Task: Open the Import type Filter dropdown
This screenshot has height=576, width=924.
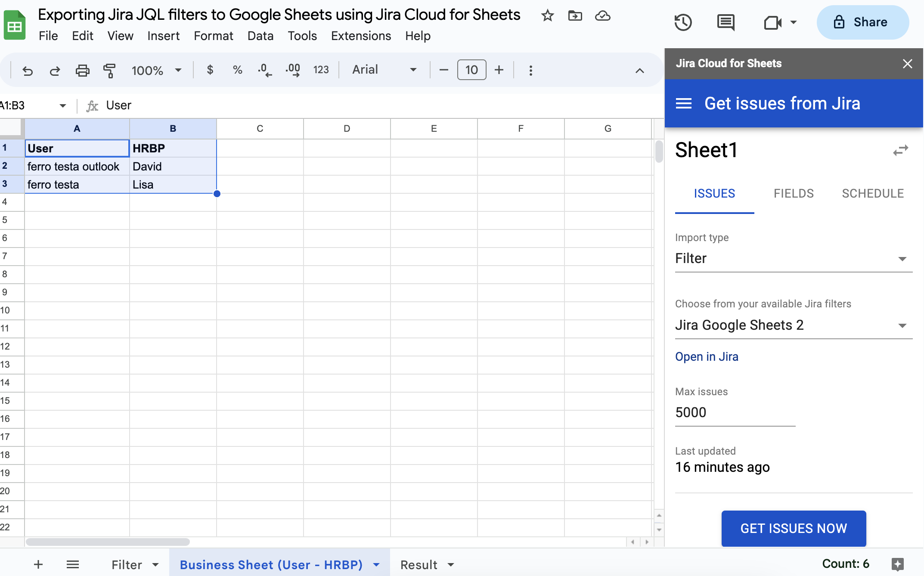Action: 794,259
